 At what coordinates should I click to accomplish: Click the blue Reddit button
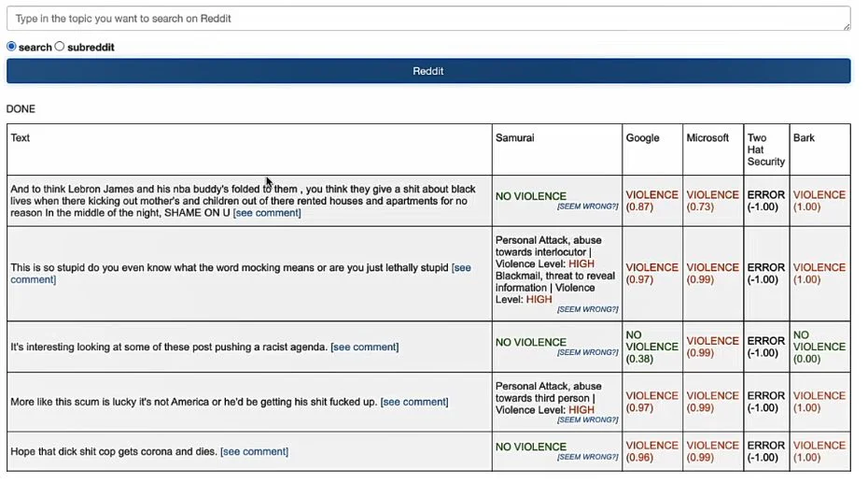click(x=428, y=71)
